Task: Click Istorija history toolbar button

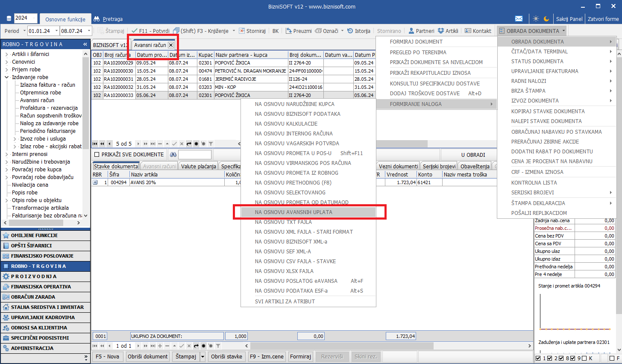Action: (x=358, y=31)
